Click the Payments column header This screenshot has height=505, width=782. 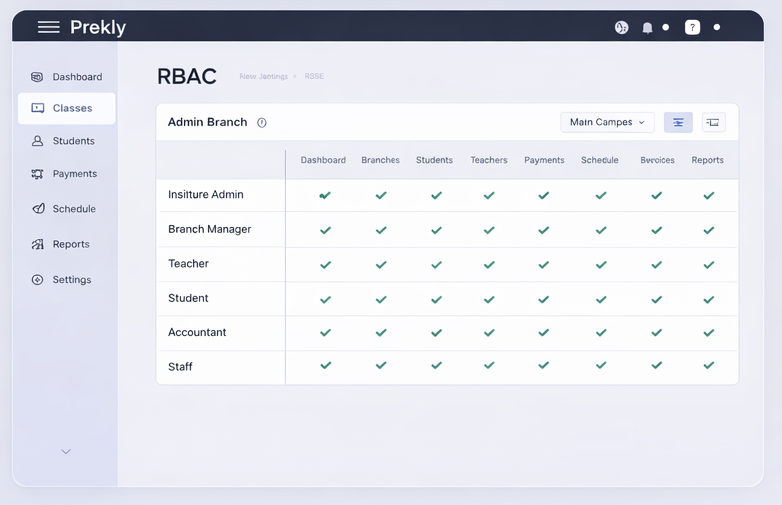(544, 160)
